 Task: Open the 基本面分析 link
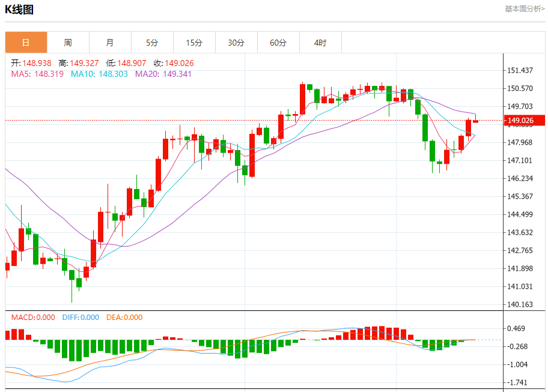coord(525,9)
